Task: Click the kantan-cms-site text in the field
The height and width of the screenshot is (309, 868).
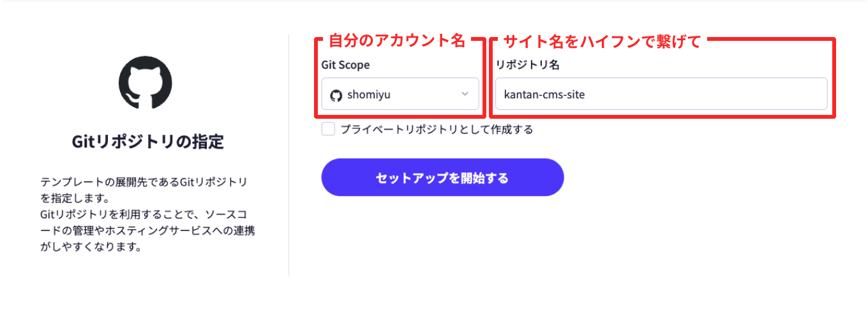Action: tap(544, 95)
